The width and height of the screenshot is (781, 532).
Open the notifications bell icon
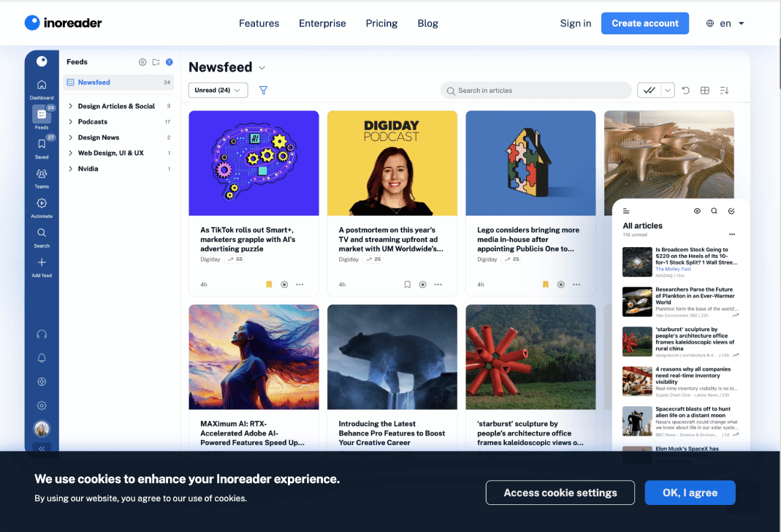tap(42, 357)
